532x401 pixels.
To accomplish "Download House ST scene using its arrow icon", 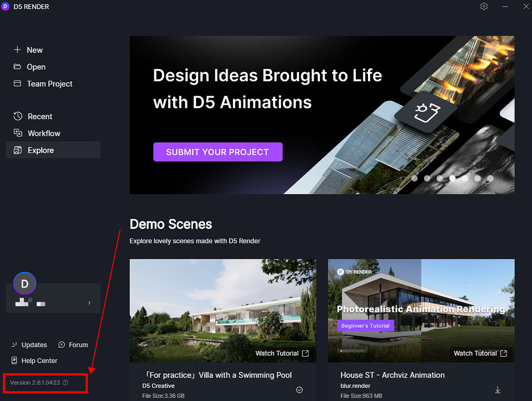I will tap(498, 390).
